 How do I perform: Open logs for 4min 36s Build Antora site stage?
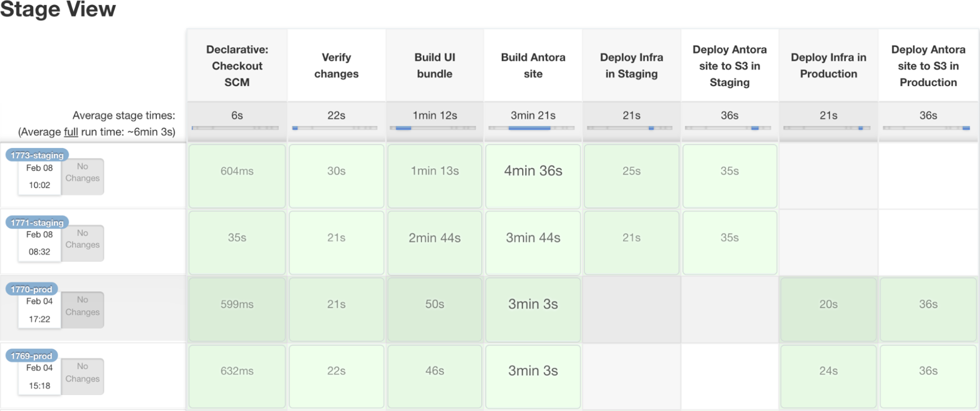click(533, 176)
